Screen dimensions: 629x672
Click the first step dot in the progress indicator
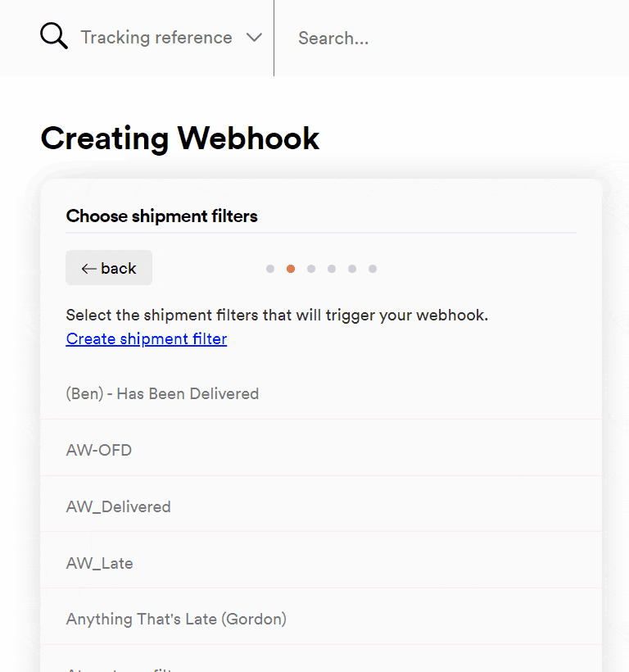270,268
